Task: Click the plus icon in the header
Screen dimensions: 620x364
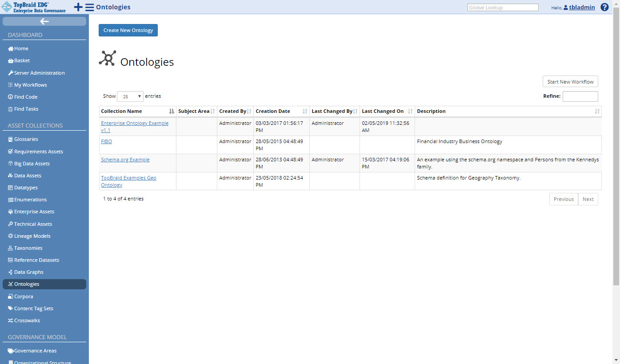Action: [x=78, y=7]
